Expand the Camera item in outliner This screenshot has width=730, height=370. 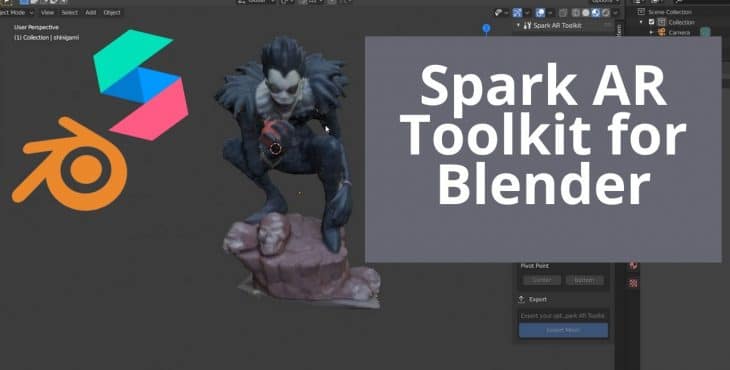[x=651, y=33]
